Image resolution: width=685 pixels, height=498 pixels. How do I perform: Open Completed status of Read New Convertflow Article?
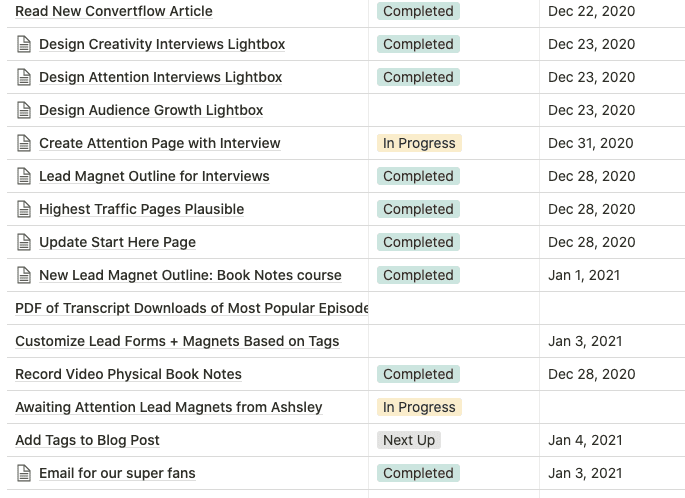[418, 11]
